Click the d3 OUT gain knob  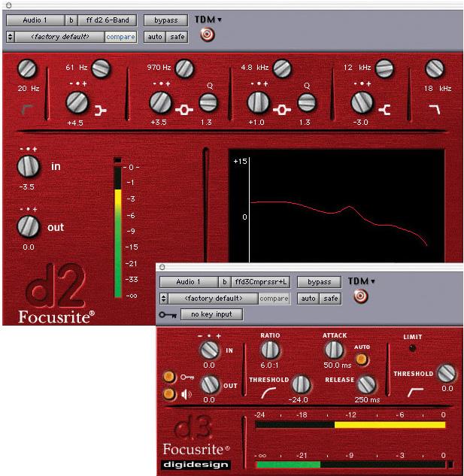pos(210,384)
